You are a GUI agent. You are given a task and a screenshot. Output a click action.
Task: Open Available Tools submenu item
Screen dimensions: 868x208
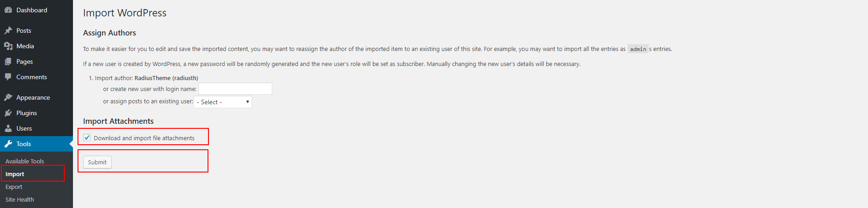pyautogui.click(x=25, y=162)
